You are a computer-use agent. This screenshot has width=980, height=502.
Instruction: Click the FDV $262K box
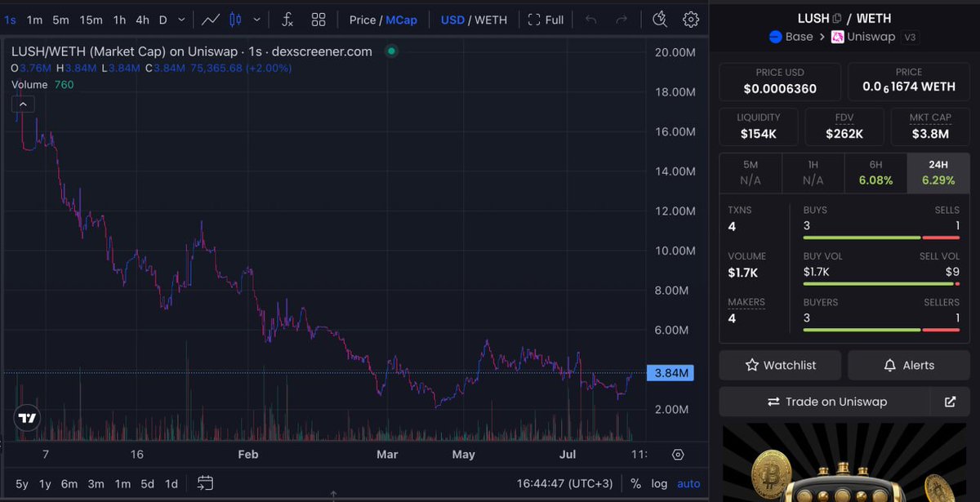[x=844, y=127]
